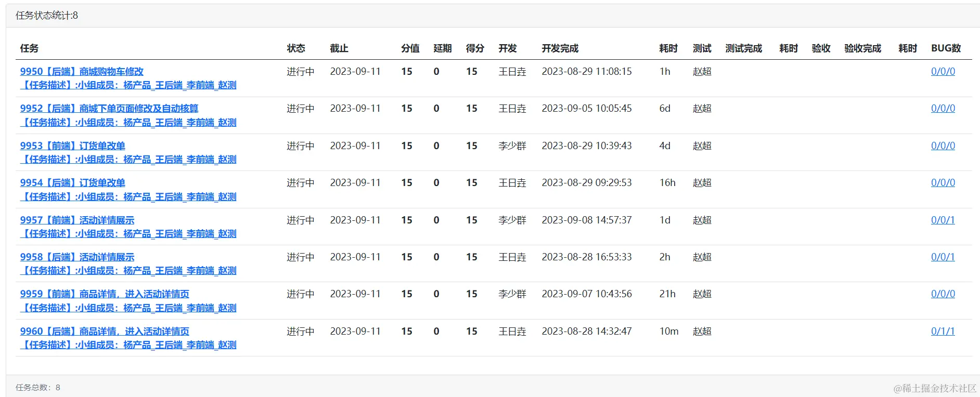Open task 9950 商城购物车修改 link

[82, 72]
